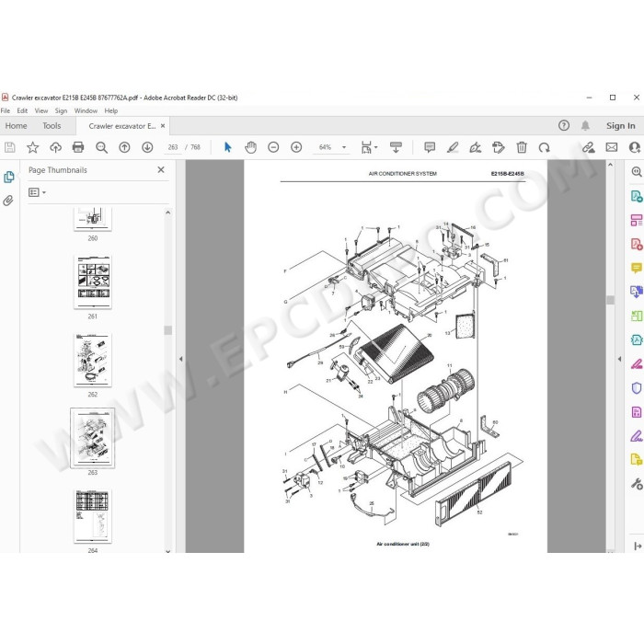644x644 pixels.
Task: Zoom in with the plus circle
Action: [x=296, y=147]
